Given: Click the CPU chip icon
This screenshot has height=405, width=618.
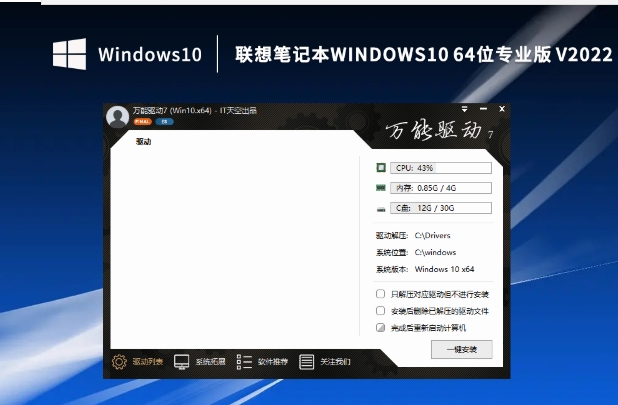Looking at the screenshot, I should click(380, 168).
